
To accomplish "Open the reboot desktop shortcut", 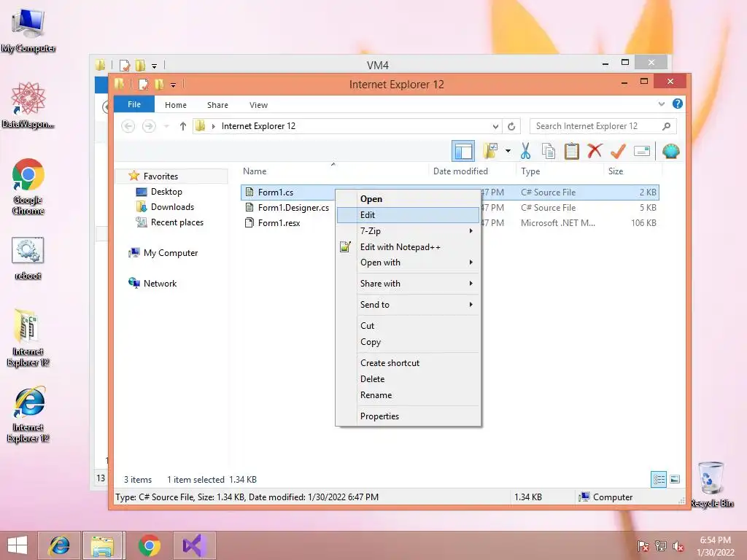I will (x=28, y=259).
